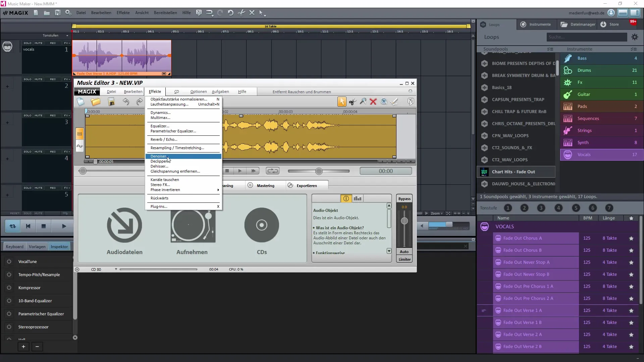Adjust Music Maker master volume slider
Screen dimensions: 644x362
(x=449, y=225)
